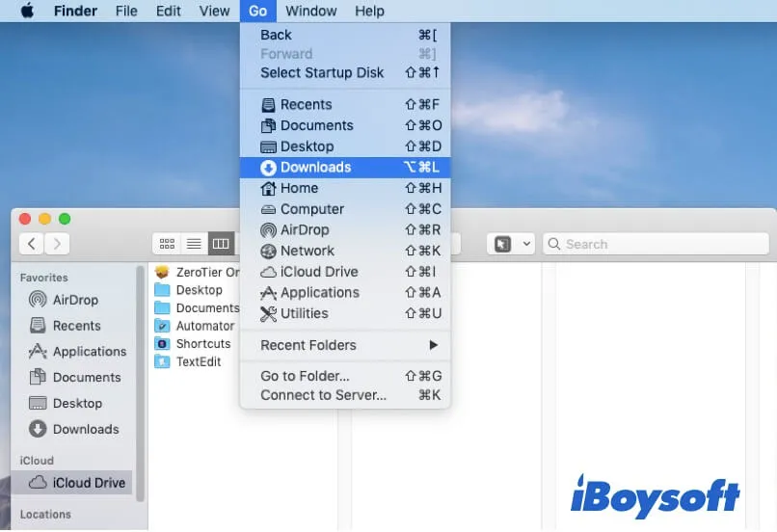
Task: Click the Finder forward navigation button
Action: tap(58, 244)
